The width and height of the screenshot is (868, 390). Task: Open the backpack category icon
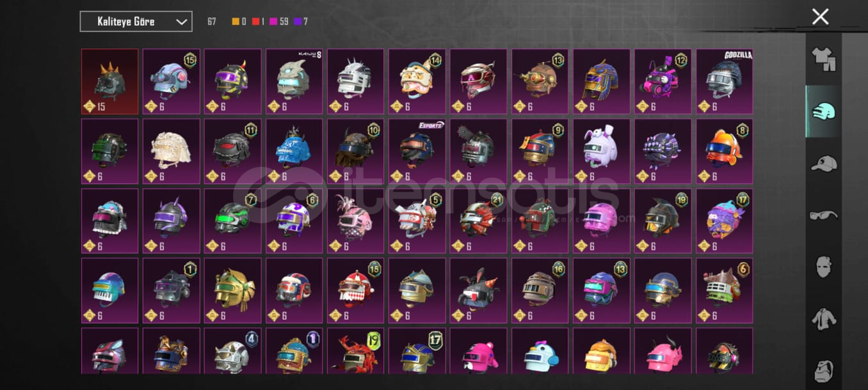823,370
